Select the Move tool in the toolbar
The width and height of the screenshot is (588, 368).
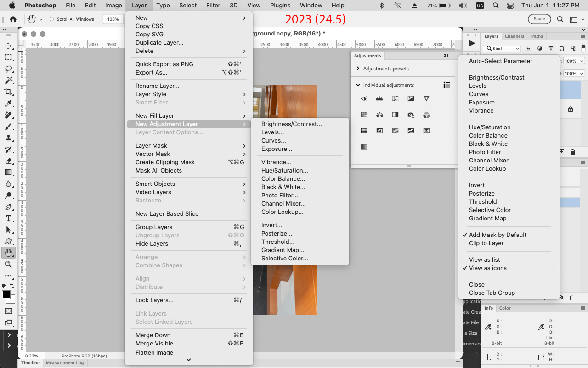coord(8,46)
